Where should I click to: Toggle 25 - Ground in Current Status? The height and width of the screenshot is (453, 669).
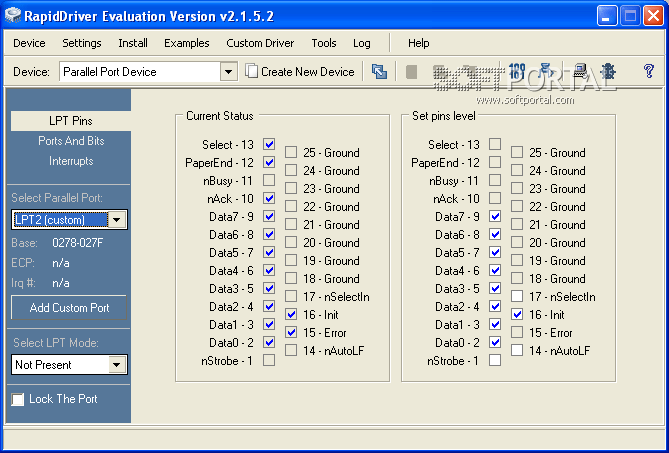pos(291,152)
